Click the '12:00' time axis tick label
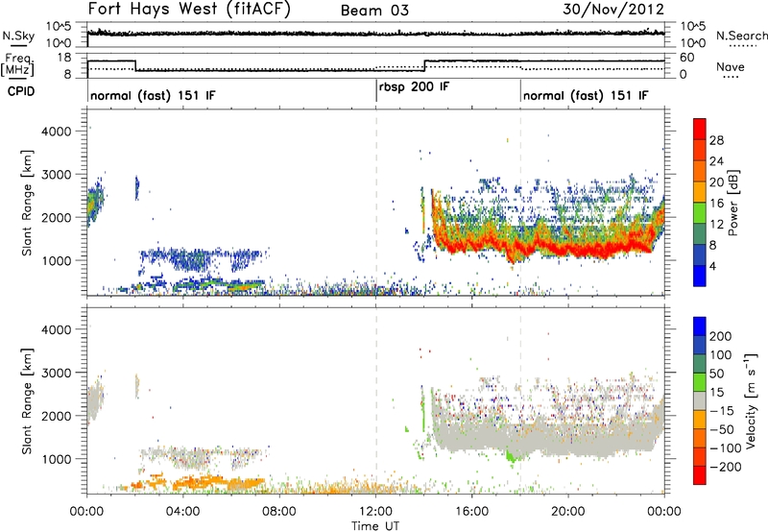Viewport: 768px width, 532px height. [x=375, y=512]
